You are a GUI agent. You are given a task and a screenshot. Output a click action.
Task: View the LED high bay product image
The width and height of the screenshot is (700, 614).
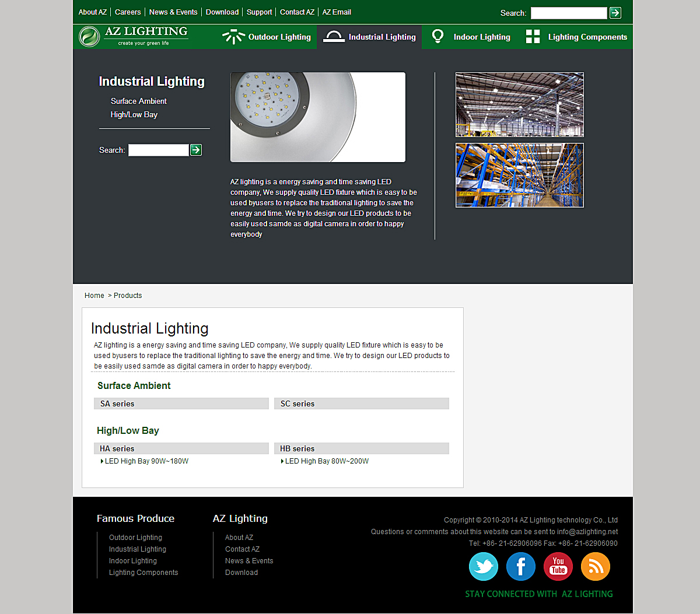[318, 117]
